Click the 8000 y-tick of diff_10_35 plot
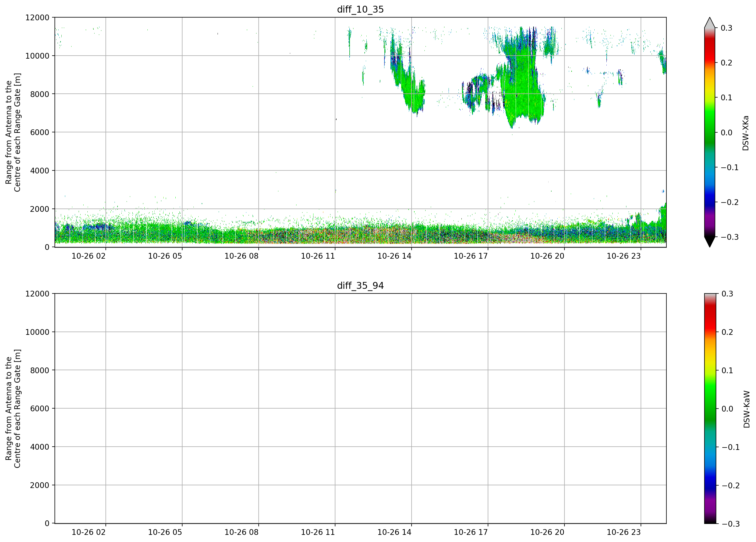Screen dimensions: 756x542 39,94
